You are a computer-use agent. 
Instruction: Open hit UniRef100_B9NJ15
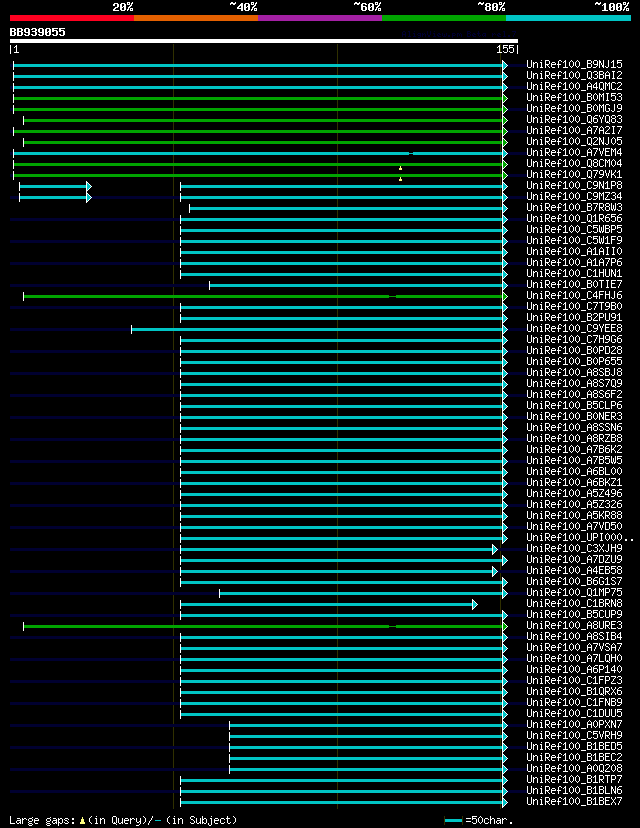[574, 64]
